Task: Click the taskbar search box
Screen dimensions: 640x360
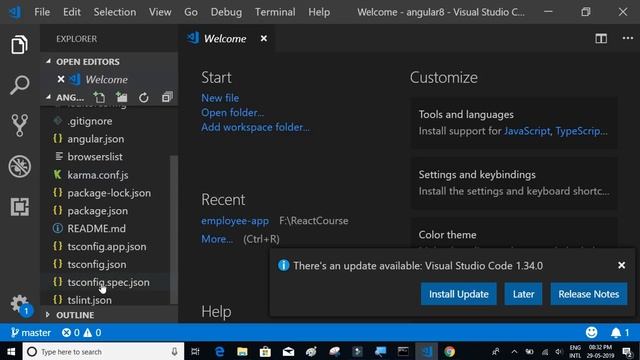Action: (103, 351)
